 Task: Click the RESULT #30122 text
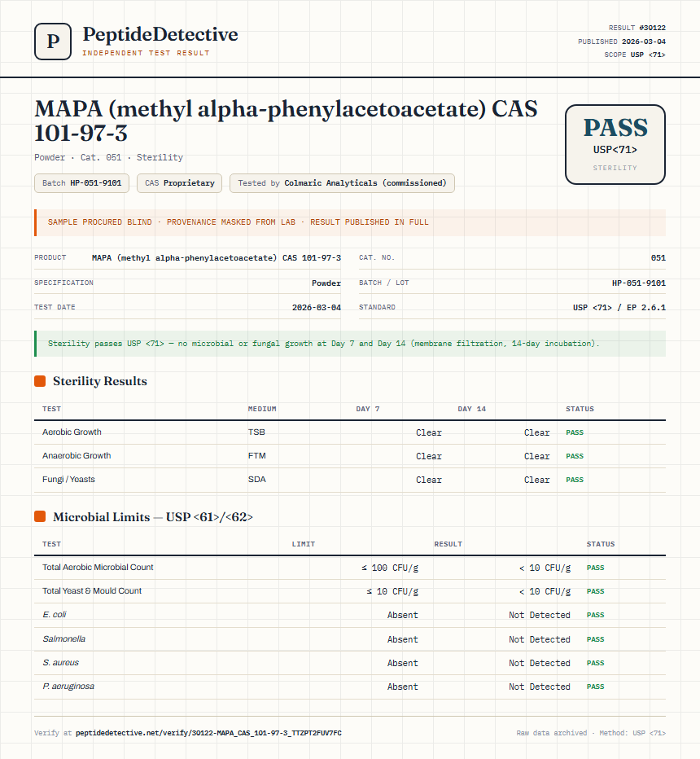tap(637, 28)
